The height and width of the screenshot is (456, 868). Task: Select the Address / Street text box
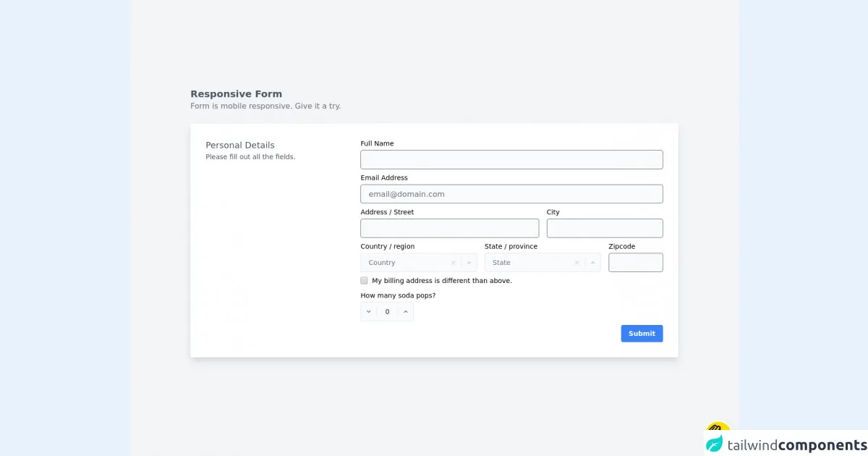coord(449,229)
